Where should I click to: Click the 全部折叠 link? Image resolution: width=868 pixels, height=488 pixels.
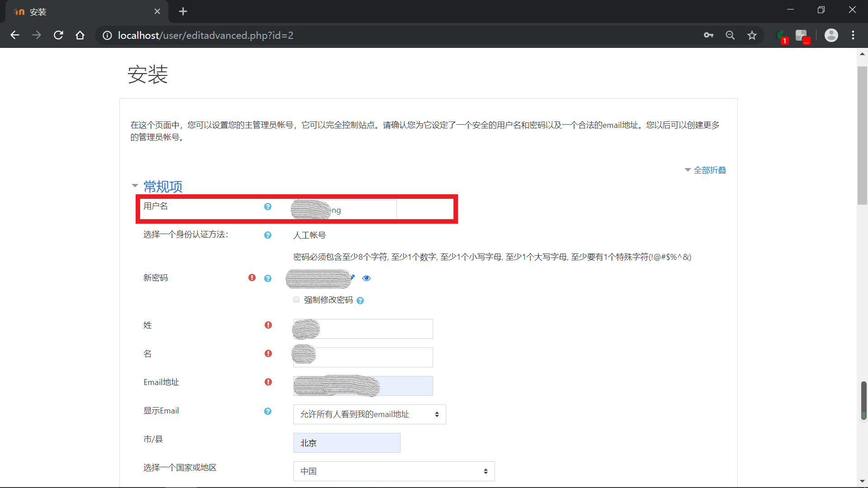click(x=710, y=170)
